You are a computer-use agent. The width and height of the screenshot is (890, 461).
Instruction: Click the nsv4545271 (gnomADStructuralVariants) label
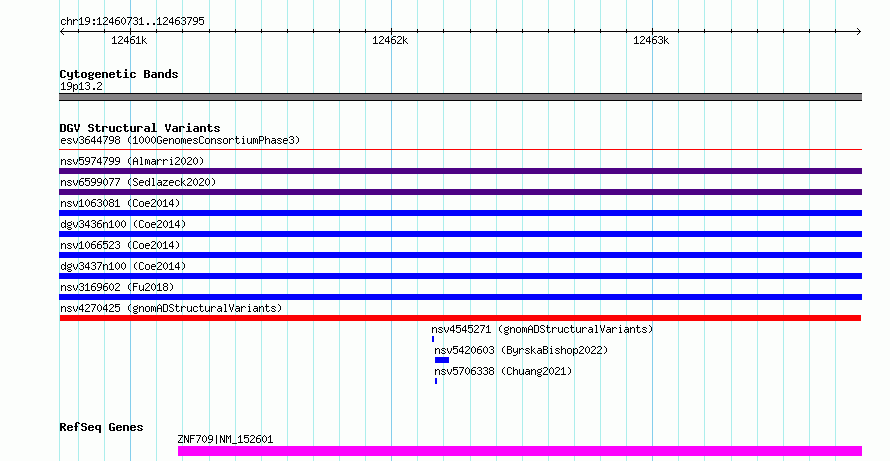point(542,329)
